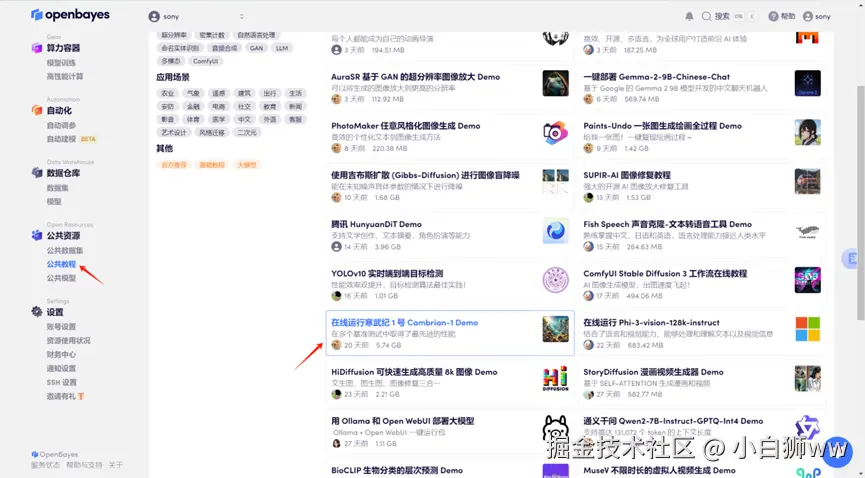Screen dimensions: 865x478
Task: Open YOLOv10 实时端到端目标检测 tutorial
Action: coord(387,273)
